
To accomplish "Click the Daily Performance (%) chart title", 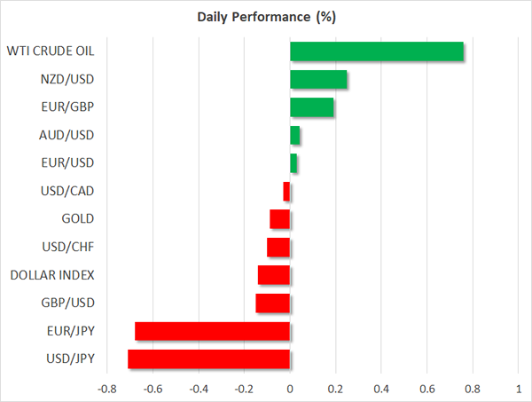I will pyautogui.click(x=265, y=17).
